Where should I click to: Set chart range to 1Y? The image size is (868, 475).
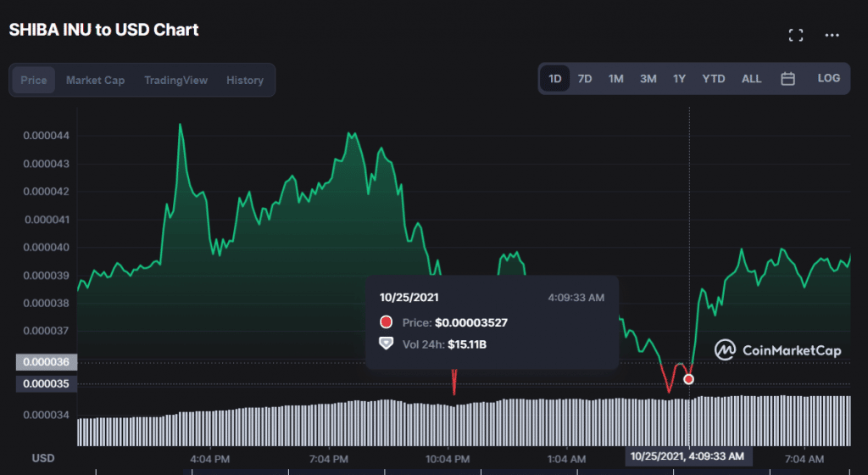pyautogui.click(x=679, y=79)
